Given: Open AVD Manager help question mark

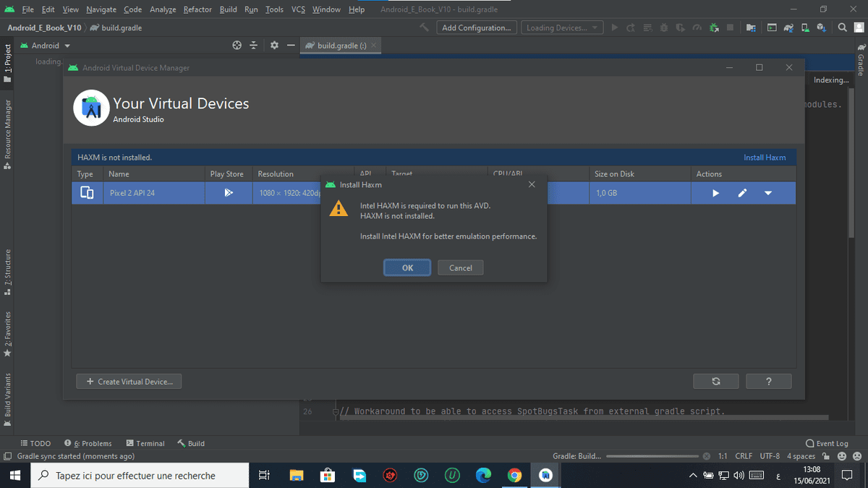Looking at the screenshot, I should [768, 381].
